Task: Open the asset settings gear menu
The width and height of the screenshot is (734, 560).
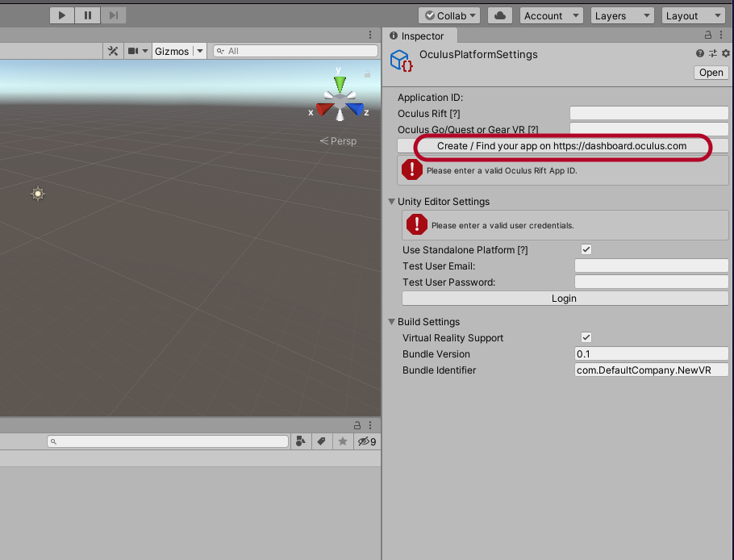Action: point(726,53)
